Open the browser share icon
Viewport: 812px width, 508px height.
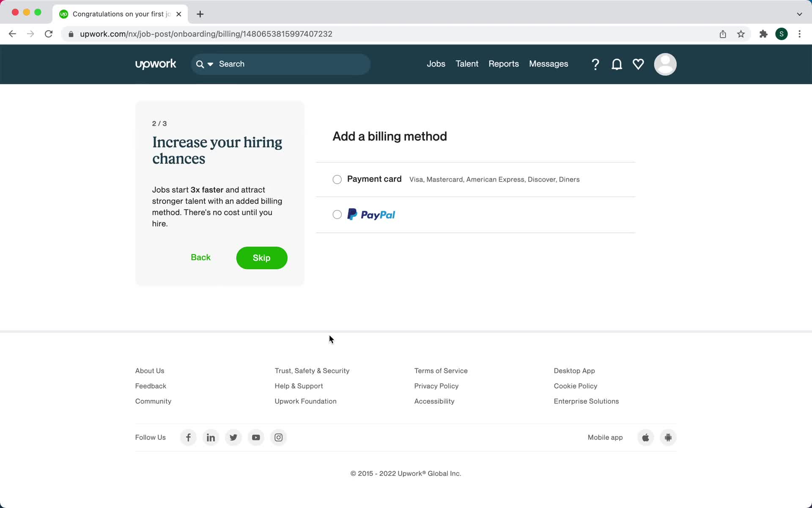tap(723, 34)
